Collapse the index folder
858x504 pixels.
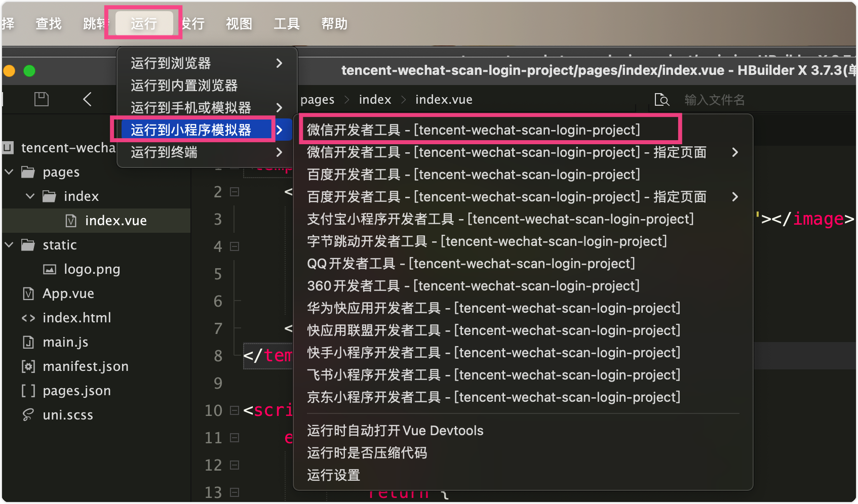click(30, 196)
